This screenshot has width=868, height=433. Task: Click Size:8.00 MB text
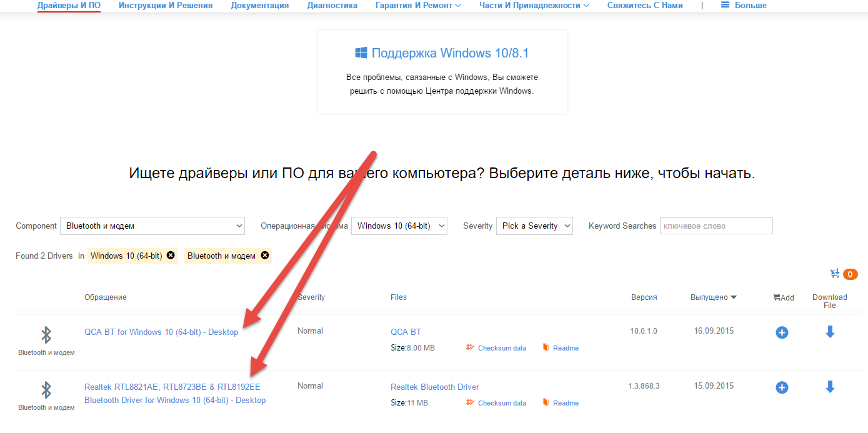pos(412,348)
